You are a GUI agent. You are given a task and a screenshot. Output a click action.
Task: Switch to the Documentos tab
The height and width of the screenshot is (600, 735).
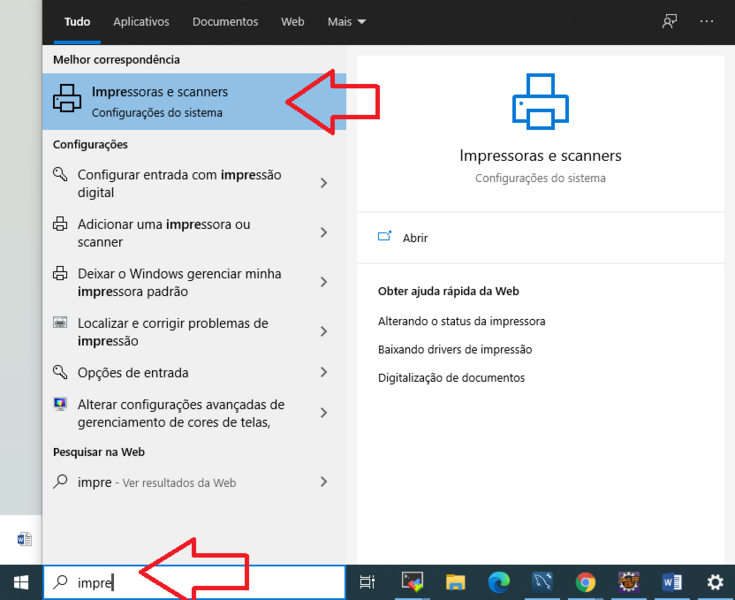225,22
